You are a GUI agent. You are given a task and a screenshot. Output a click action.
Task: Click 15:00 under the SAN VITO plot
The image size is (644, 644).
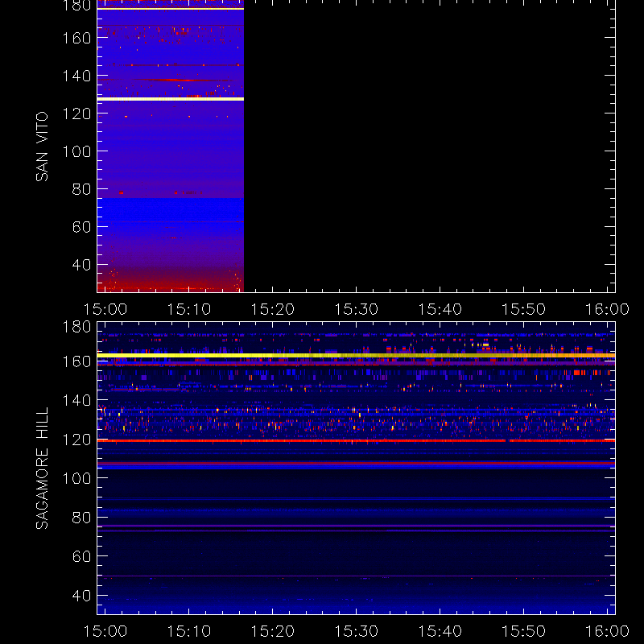point(105,309)
